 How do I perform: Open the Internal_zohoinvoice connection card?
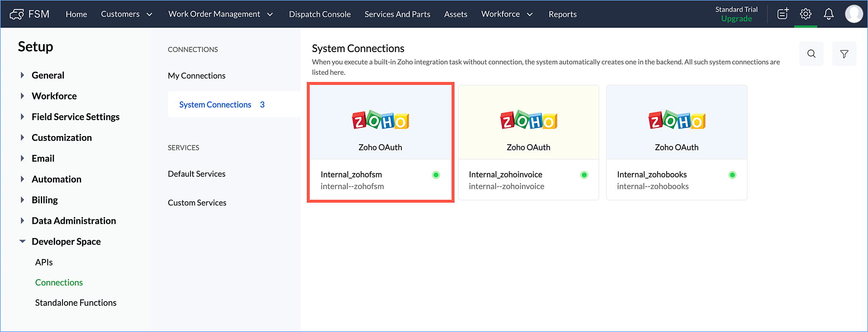[529, 143]
